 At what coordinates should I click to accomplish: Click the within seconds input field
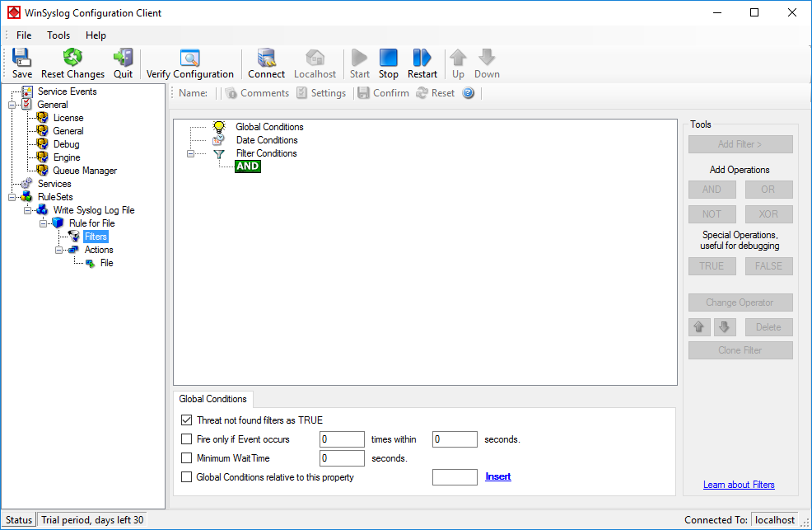click(455, 439)
